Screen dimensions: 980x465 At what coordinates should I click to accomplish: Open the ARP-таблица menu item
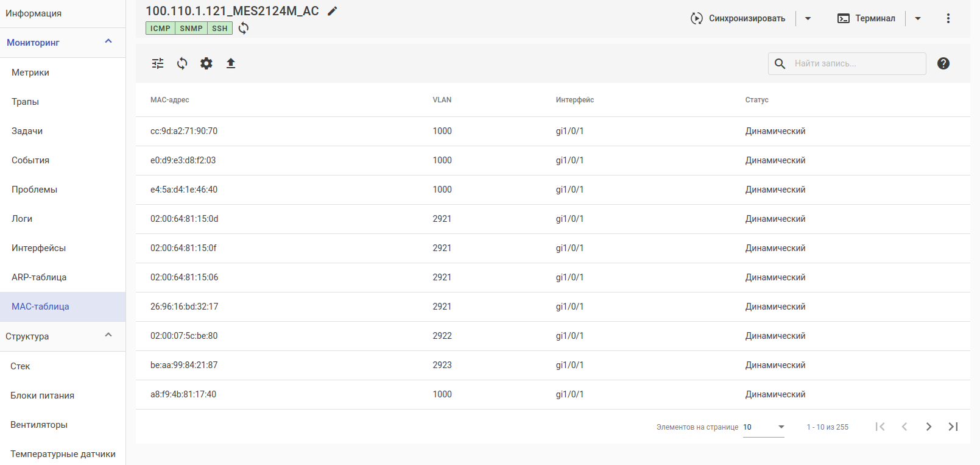tap(39, 277)
